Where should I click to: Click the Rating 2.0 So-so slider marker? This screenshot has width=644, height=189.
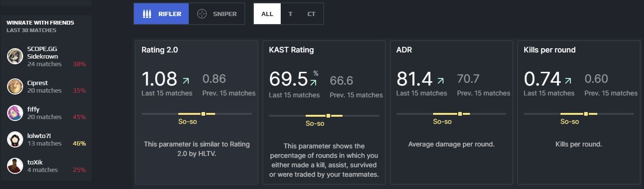point(203,114)
